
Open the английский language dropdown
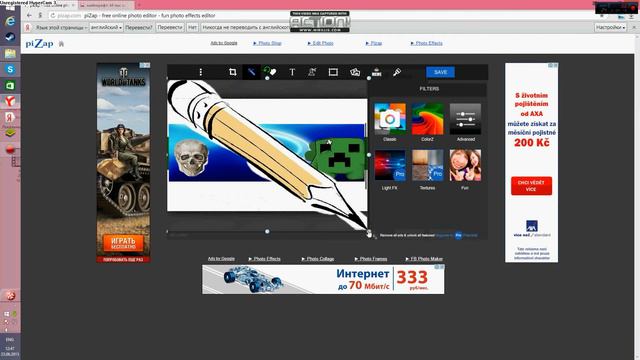point(106,27)
